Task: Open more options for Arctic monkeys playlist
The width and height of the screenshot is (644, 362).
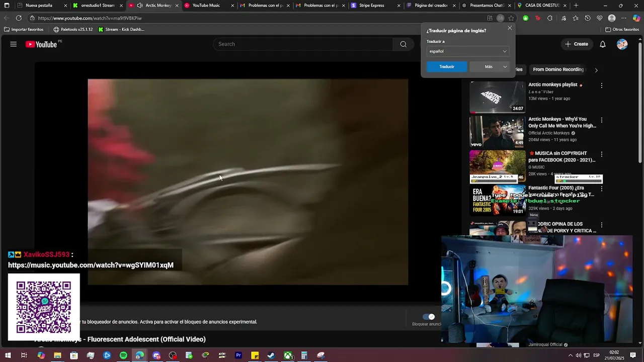Action: (601, 85)
